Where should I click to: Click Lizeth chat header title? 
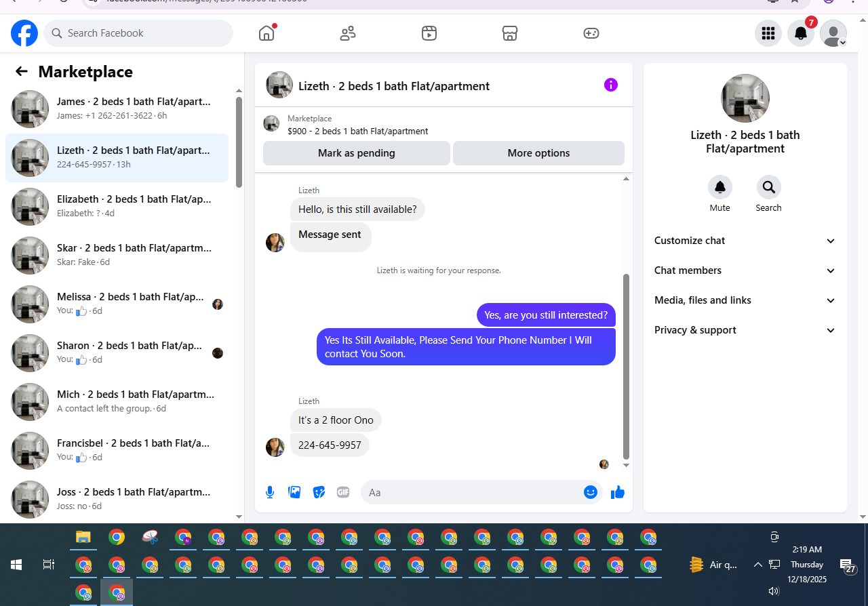tap(394, 86)
